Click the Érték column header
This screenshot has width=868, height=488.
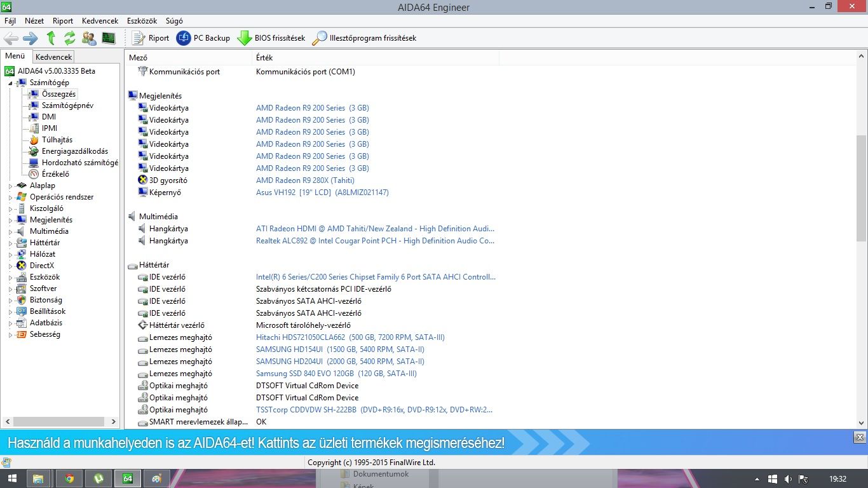pyautogui.click(x=376, y=58)
